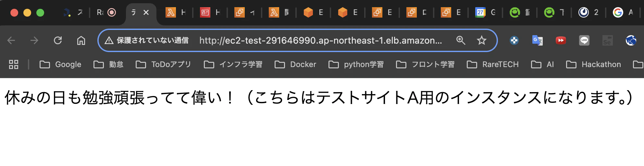The width and height of the screenshot is (644, 166).
Task: Switch to the first tab with dark blue icon
Action: point(73,12)
